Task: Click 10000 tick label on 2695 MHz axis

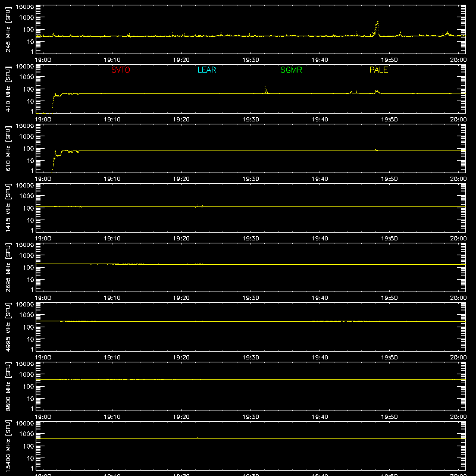Action: tap(25, 245)
